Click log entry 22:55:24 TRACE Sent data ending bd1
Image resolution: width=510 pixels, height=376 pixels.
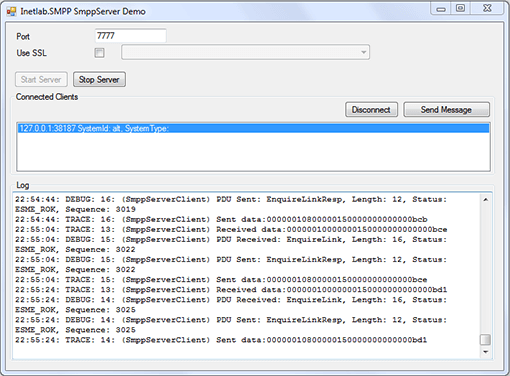tap(221, 340)
